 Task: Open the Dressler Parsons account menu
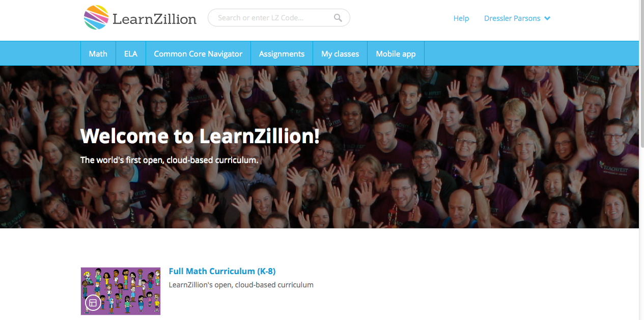[517, 18]
